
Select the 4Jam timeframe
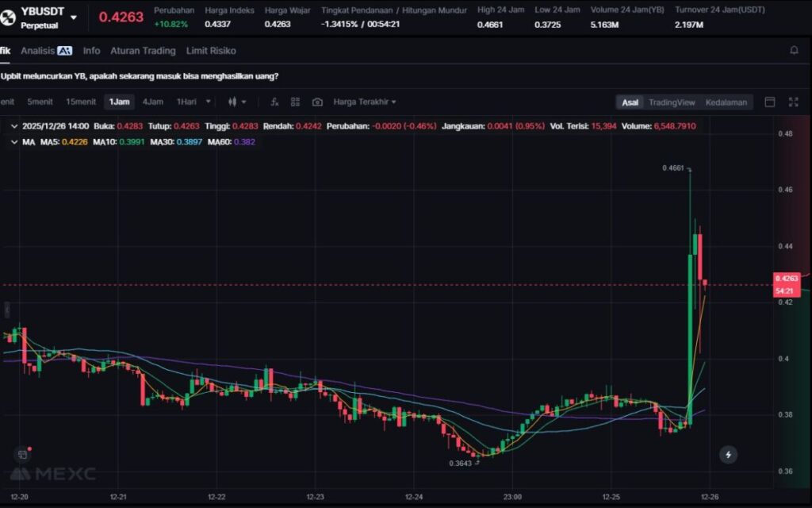click(x=152, y=102)
